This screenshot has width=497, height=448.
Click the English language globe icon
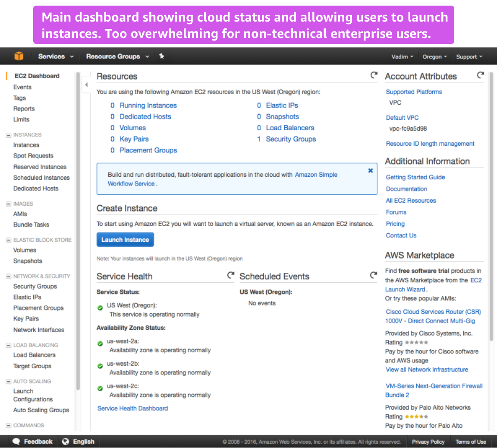point(66,442)
